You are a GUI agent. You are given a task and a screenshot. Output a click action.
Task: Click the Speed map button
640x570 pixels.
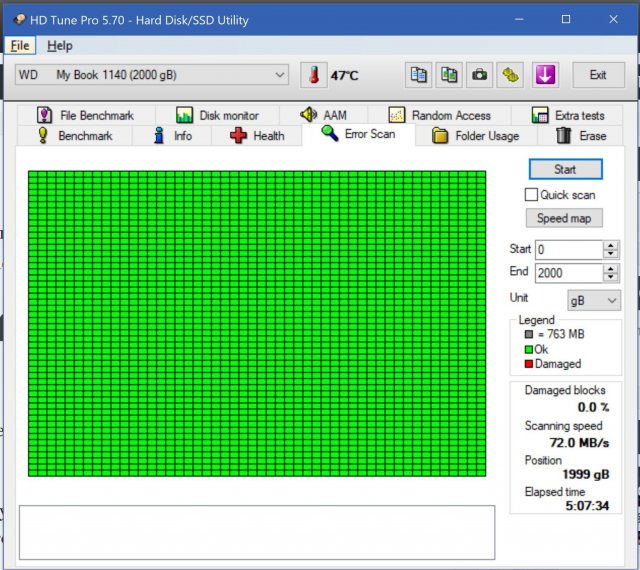[x=564, y=218]
